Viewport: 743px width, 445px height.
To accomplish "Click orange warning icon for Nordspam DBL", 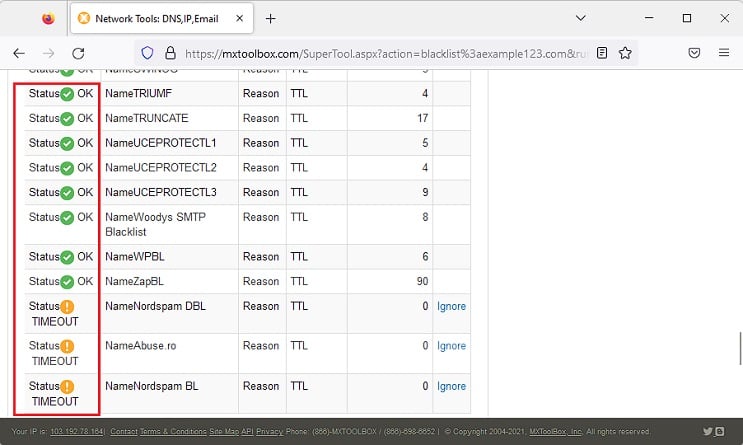I will (x=67, y=307).
